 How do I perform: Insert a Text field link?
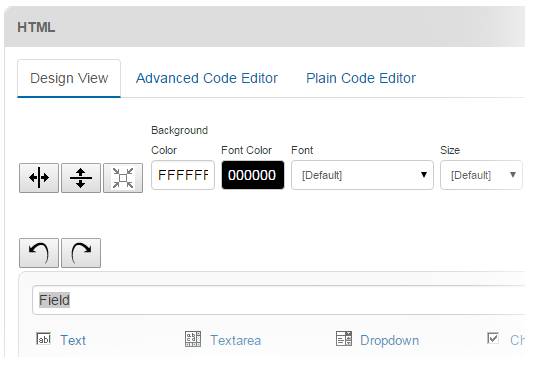tap(73, 340)
